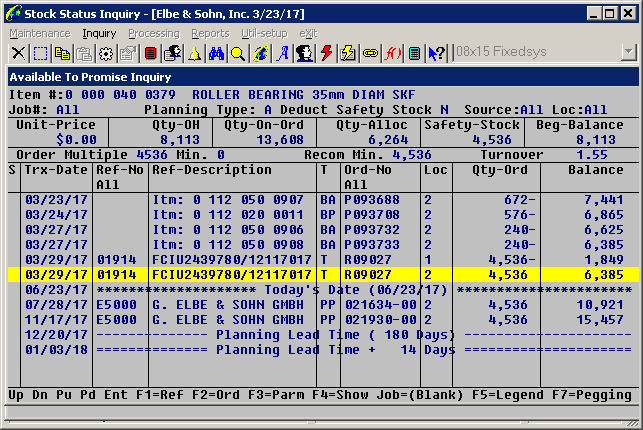
Task: Click the Planning Lead Time + 14 Days line
Action: 324,350
